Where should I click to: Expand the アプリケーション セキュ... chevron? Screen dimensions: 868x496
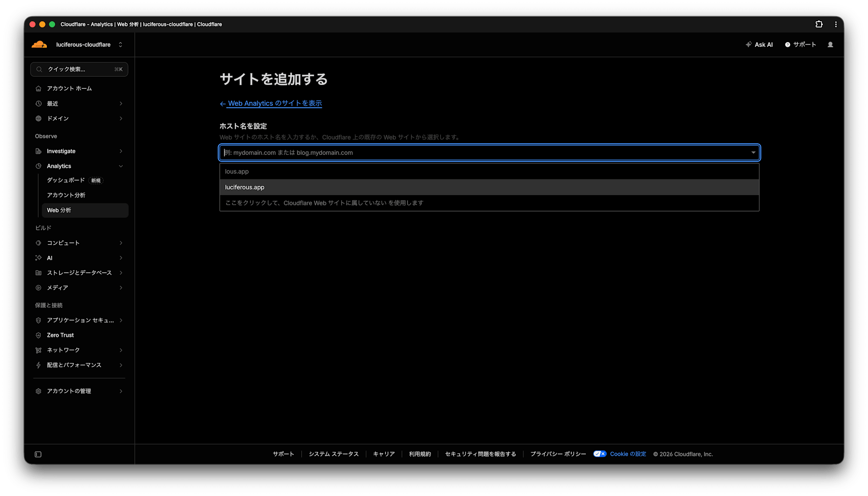click(x=121, y=320)
